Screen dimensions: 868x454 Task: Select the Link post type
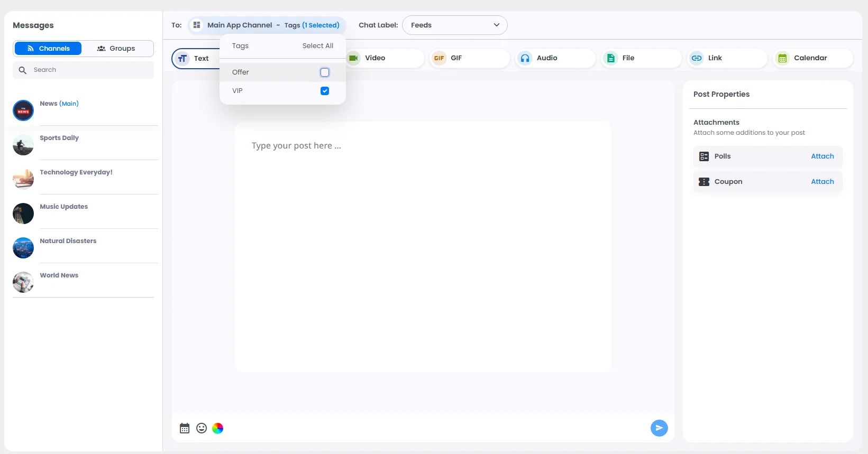(727, 58)
